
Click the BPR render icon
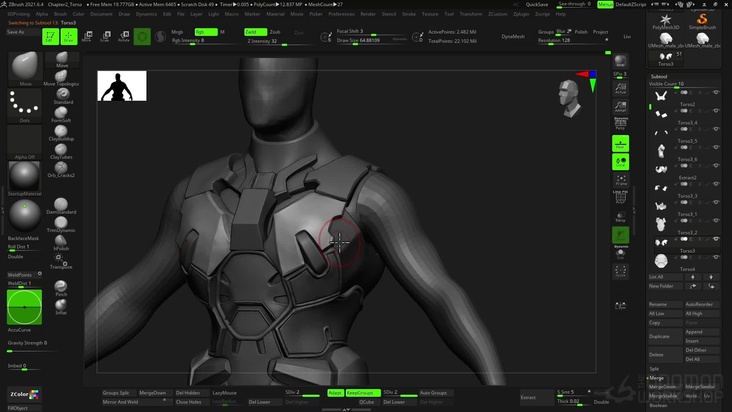tap(620, 61)
